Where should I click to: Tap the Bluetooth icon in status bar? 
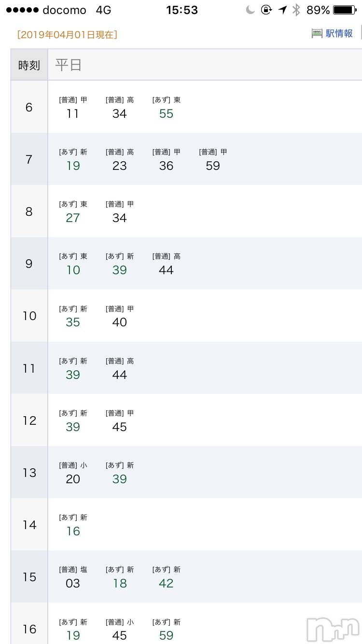[296, 10]
